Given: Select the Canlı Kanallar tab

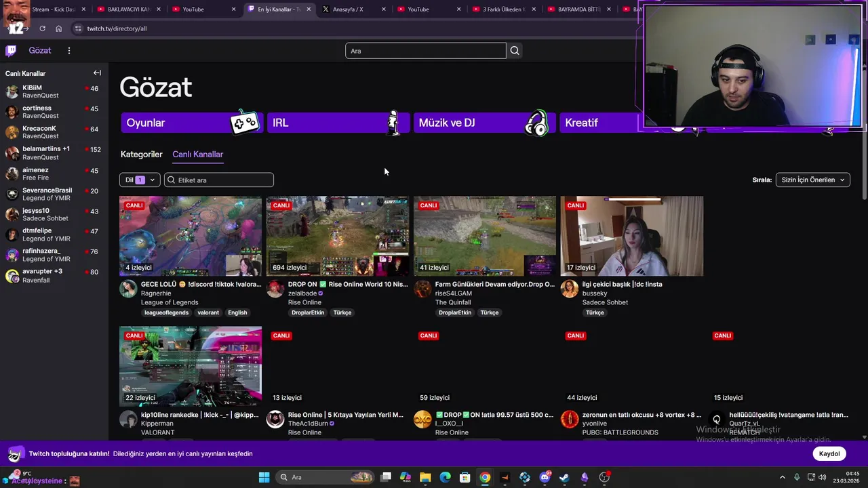Looking at the screenshot, I should point(197,154).
